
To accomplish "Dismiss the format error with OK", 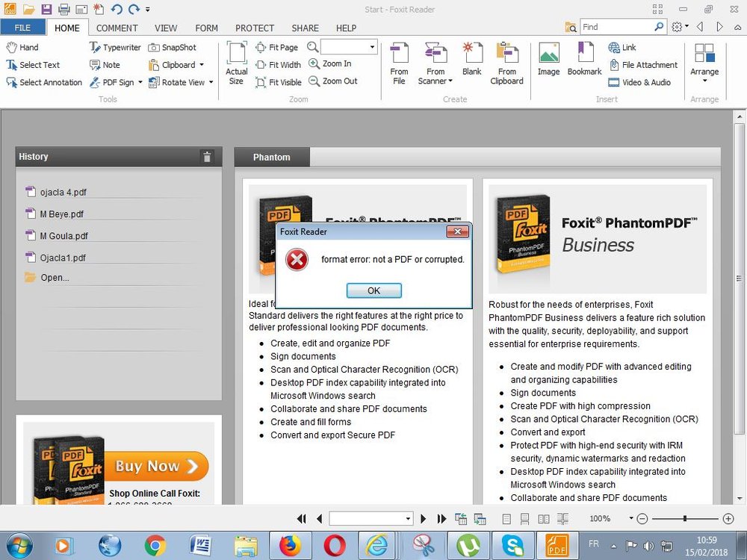I will tap(373, 290).
